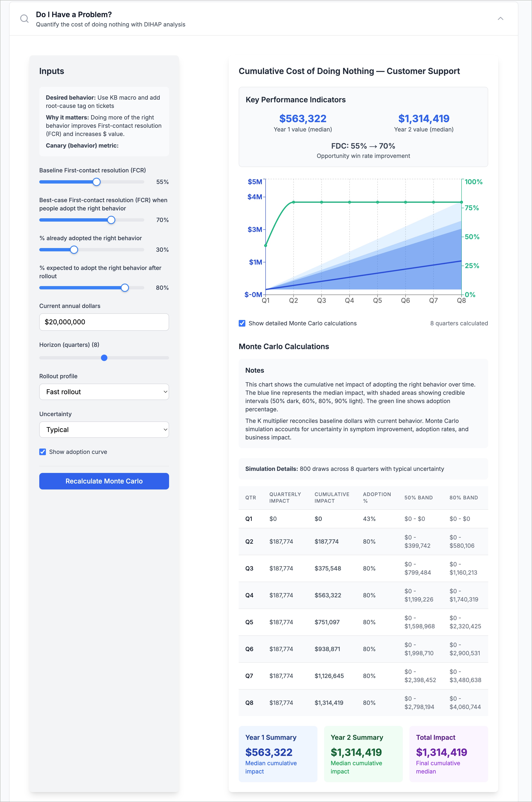The width and height of the screenshot is (532, 802).
Task: Open the Rollout profile dropdown
Action: click(104, 392)
